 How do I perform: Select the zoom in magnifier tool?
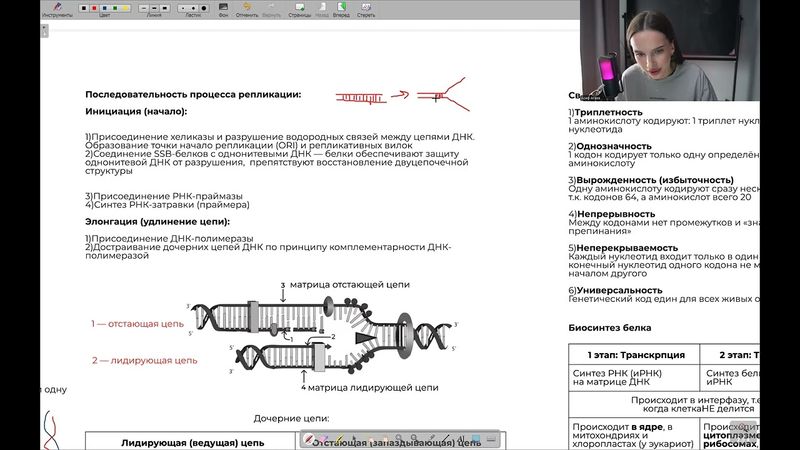pos(398,438)
